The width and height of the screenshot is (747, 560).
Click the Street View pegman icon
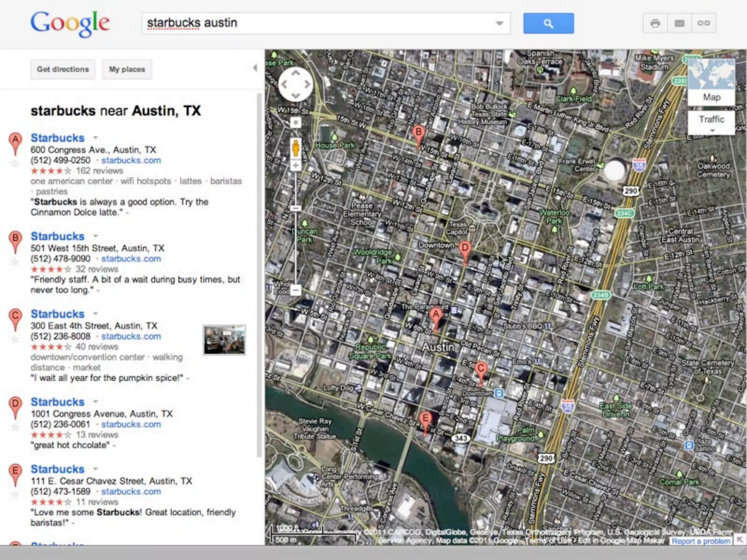(x=295, y=148)
